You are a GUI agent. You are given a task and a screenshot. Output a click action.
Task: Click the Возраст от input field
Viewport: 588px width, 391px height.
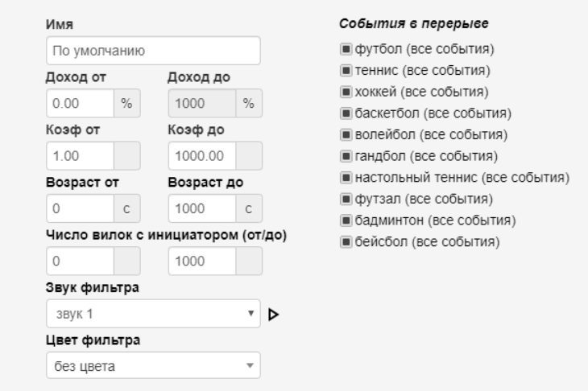[81, 208]
